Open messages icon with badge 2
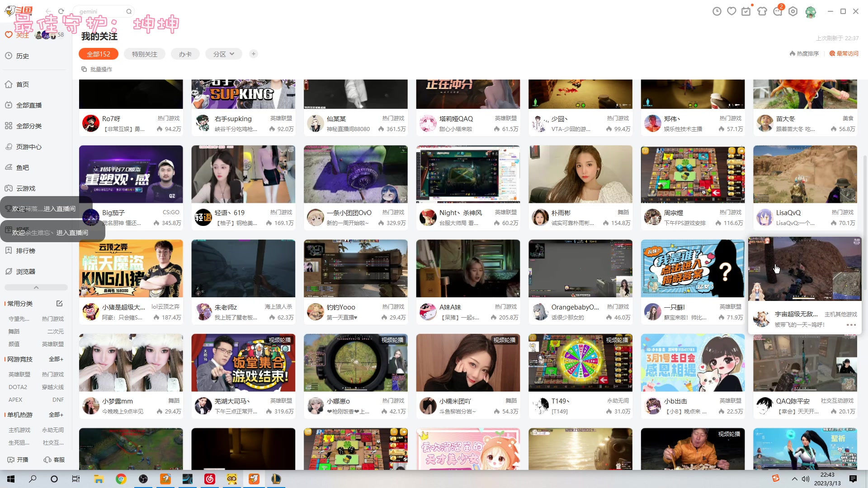The height and width of the screenshot is (488, 868). point(778,11)
